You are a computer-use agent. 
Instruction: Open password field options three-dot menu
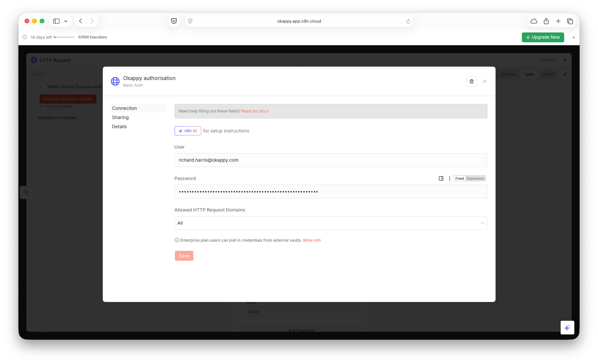(449, 178)
